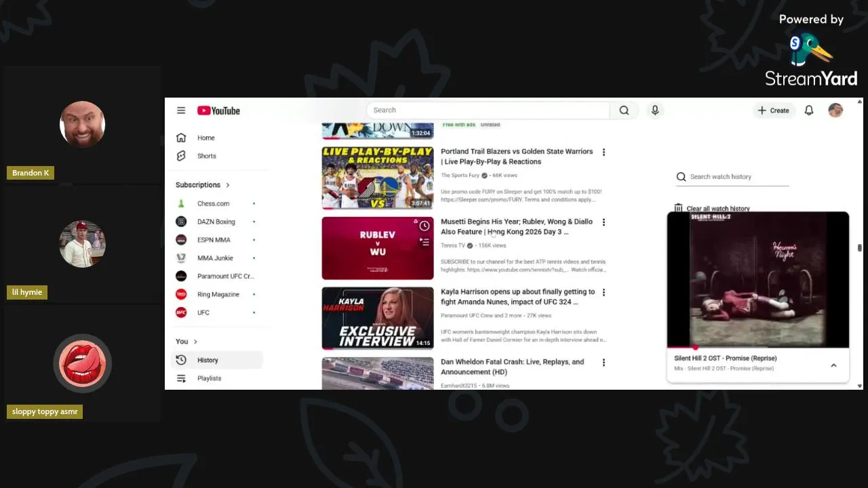The image size is (868, 488).
Task: Click the Tennis TV channel name
Action: pyautogui.click(x=453, y=245)
